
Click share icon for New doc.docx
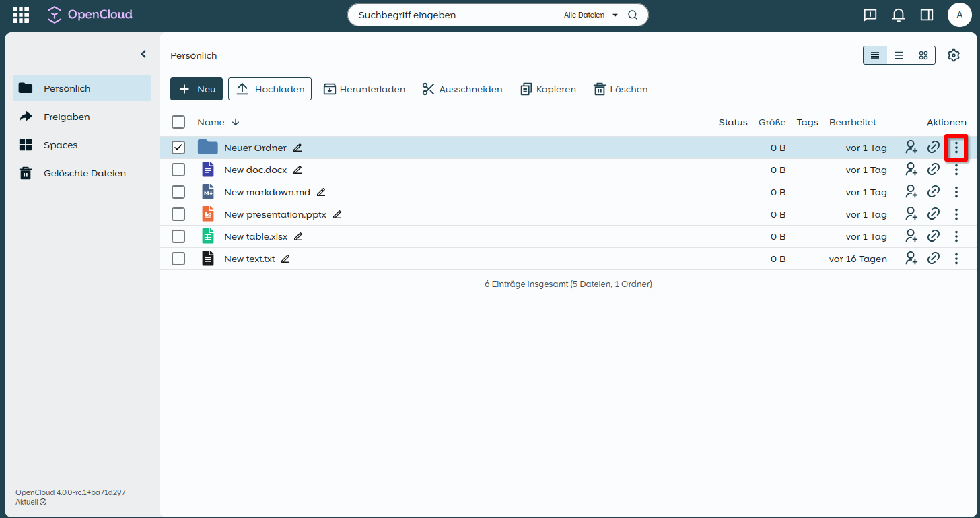click(911, 170)
